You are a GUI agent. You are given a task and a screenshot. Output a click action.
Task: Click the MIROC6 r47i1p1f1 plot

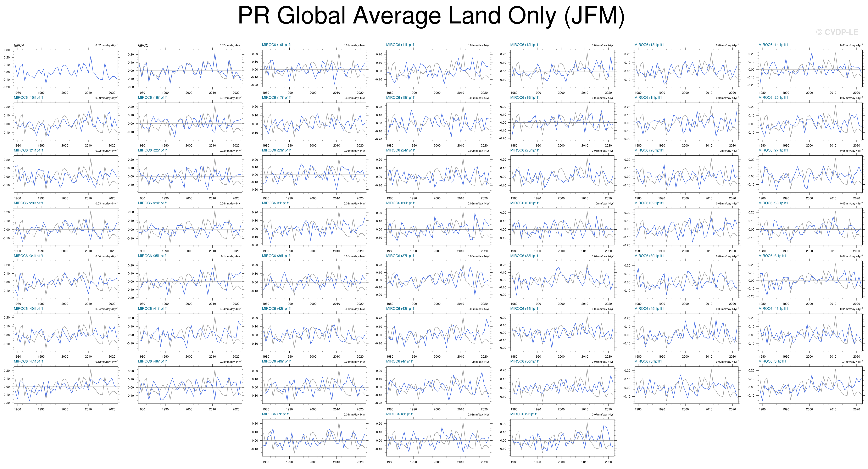point(66,385)
